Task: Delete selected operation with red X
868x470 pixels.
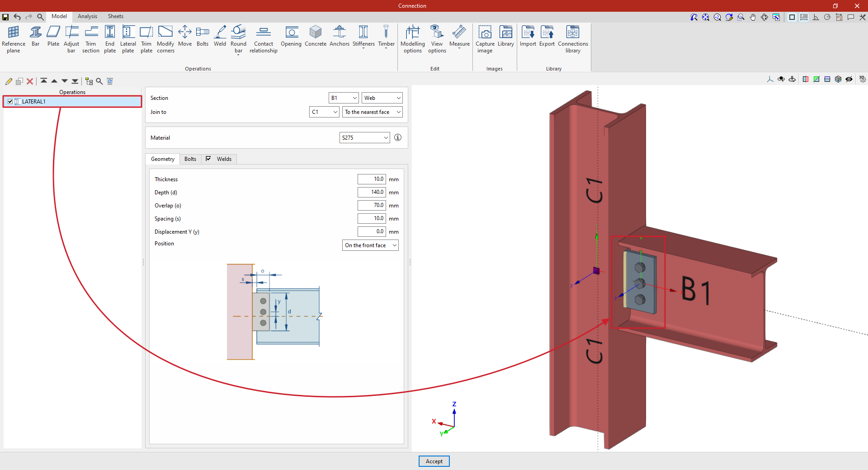Action: (30, 81)
